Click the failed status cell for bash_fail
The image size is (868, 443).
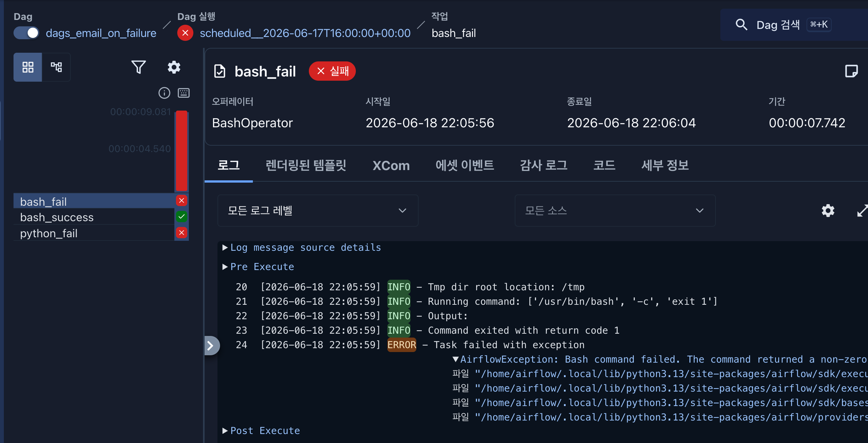(x=181, y=201)
